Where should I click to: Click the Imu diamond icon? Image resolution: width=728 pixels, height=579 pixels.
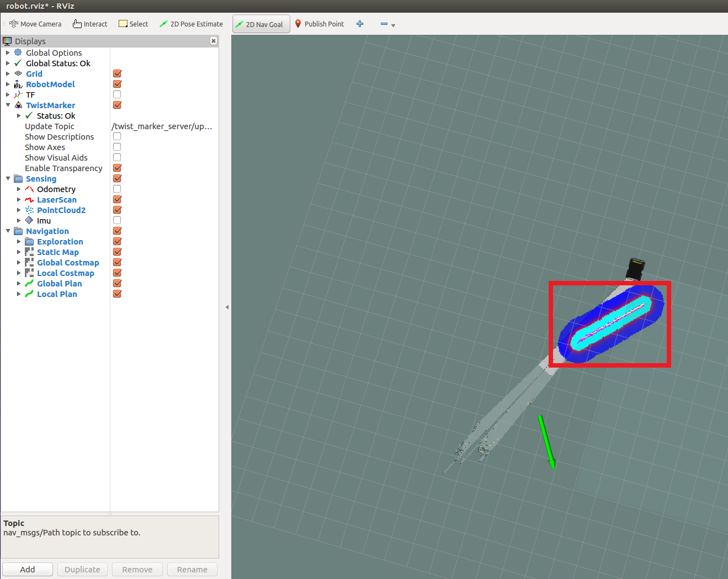pos(29,220)
